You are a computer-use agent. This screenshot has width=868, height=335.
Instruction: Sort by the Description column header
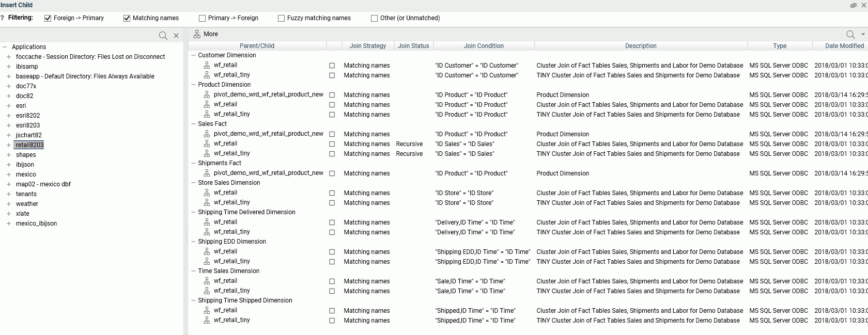point(641,46)
